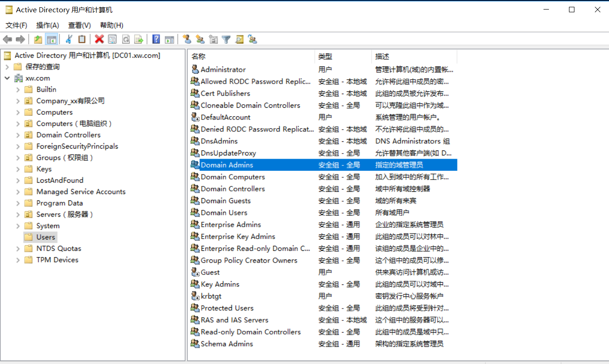609x364 pixels.
Task: Open Properties via toolbar icon
Action: [112, 40]
